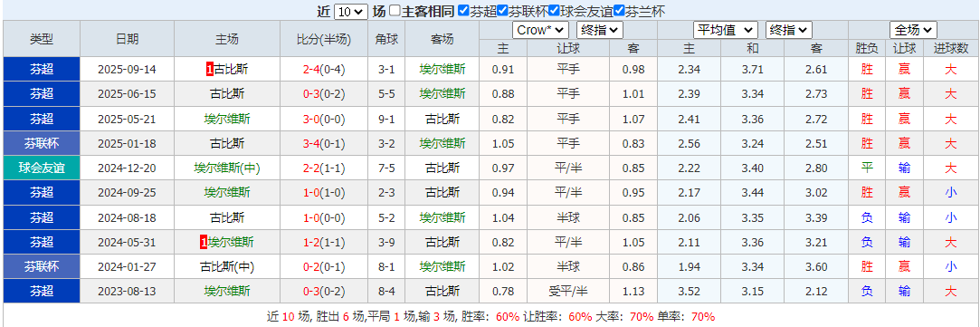Click the 1-0(1-0) score on 2024-09-25
The width and height of the screenshot is (980, 327).
pos(324,193)
